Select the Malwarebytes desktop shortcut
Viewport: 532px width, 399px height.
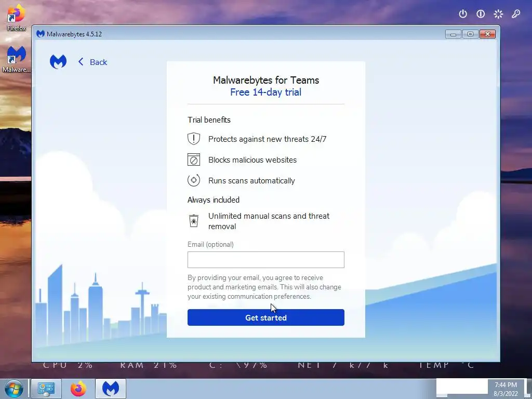tap(16, 59)
